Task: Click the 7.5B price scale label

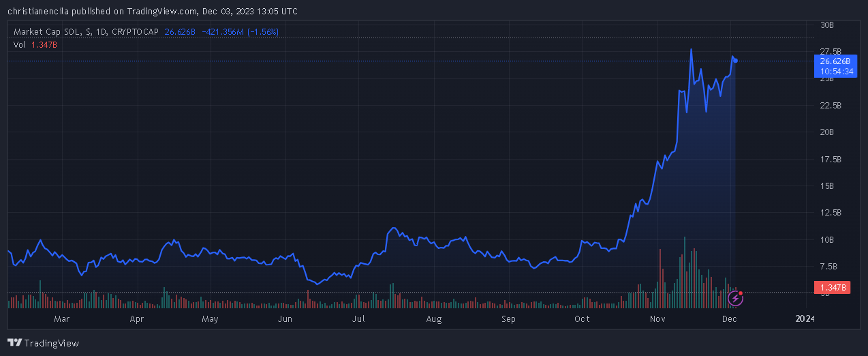Action: (828, 266)
